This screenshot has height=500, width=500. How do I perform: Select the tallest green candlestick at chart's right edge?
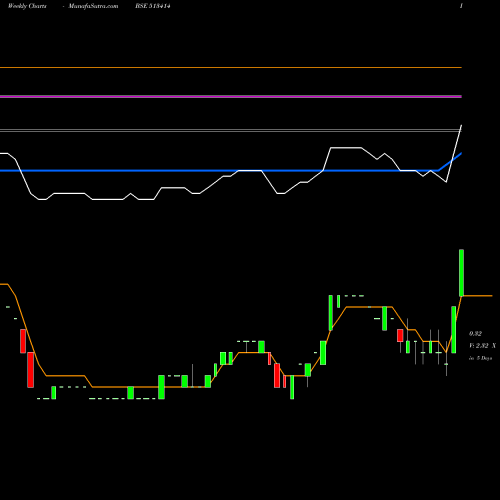(x=461, y=273)
